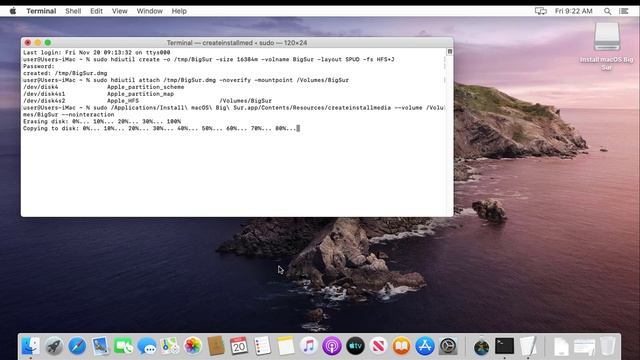Open Maps from the Dock

(x=169, y=346)
